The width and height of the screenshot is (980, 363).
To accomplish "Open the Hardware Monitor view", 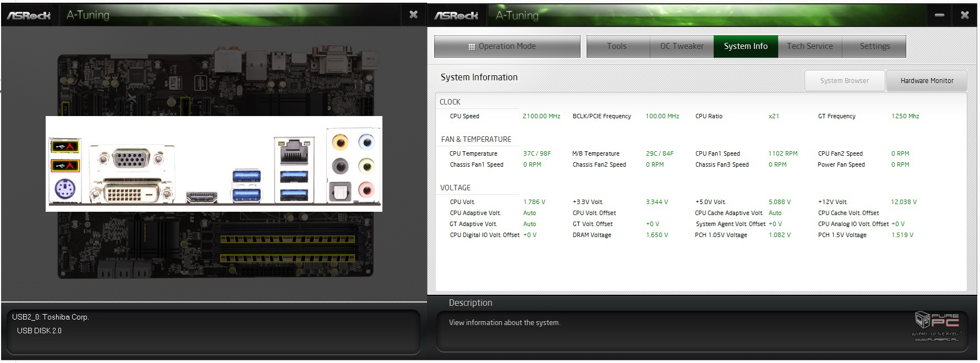I will click(x=927, y=80).
